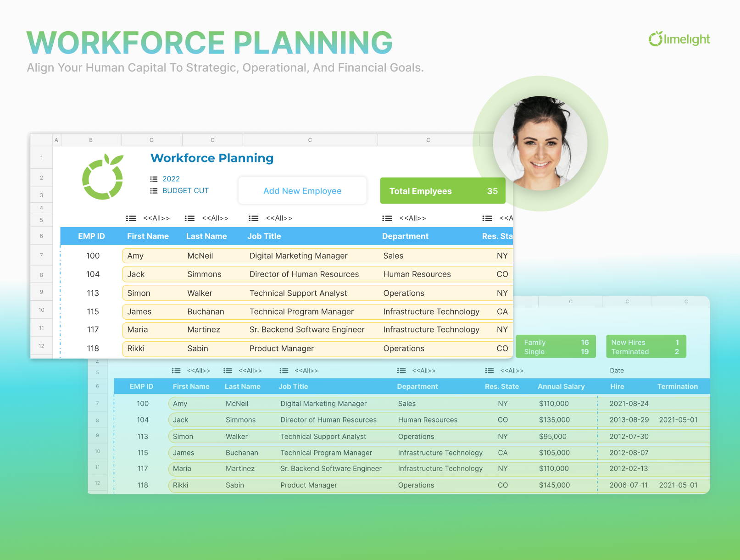Select EMP ID 115 in the front spreadsheet
The image size is (740, 560).
(x=93, y=311)
